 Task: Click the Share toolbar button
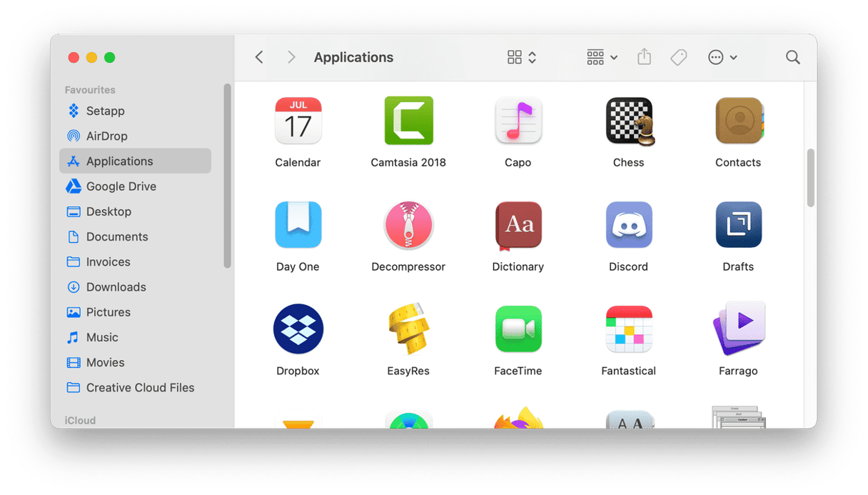[644, 57]
